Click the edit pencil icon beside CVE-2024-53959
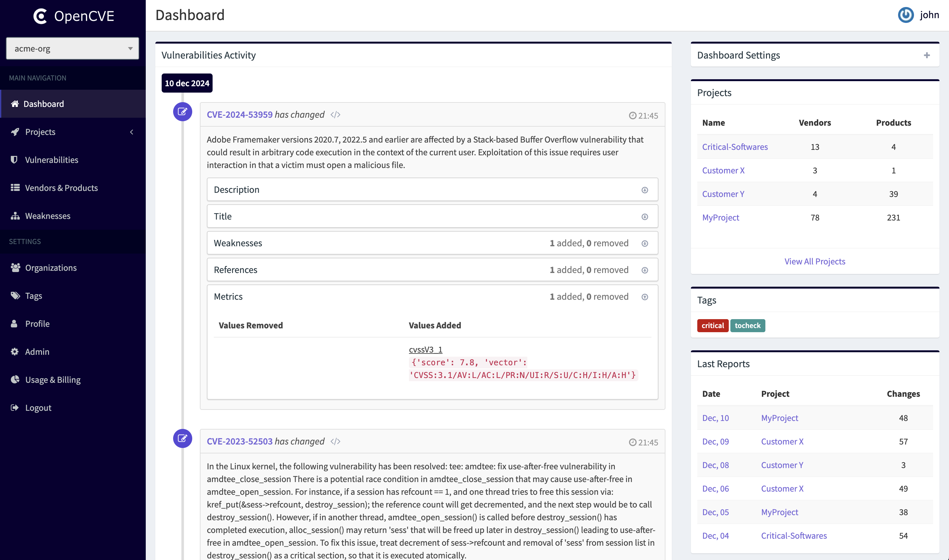 coord(182,111)
